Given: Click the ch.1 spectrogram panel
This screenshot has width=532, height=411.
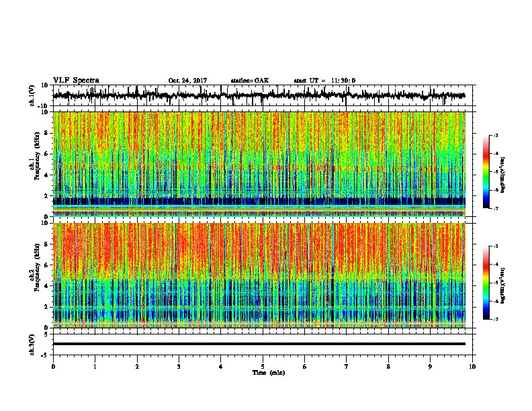Looking at the screenshot, I should 259,164.
